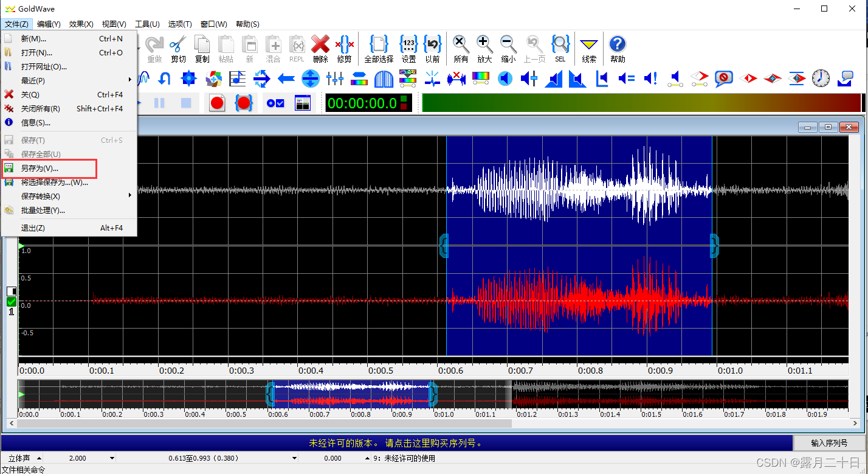This screenshot has width=868, height=474.
Task: Click the Paste New (新) icon
Action: (x=249, y=49)
